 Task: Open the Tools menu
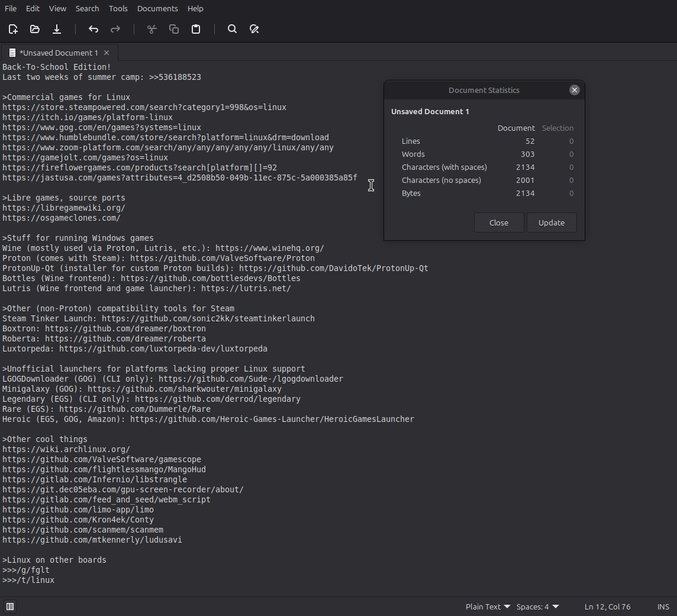118,8
